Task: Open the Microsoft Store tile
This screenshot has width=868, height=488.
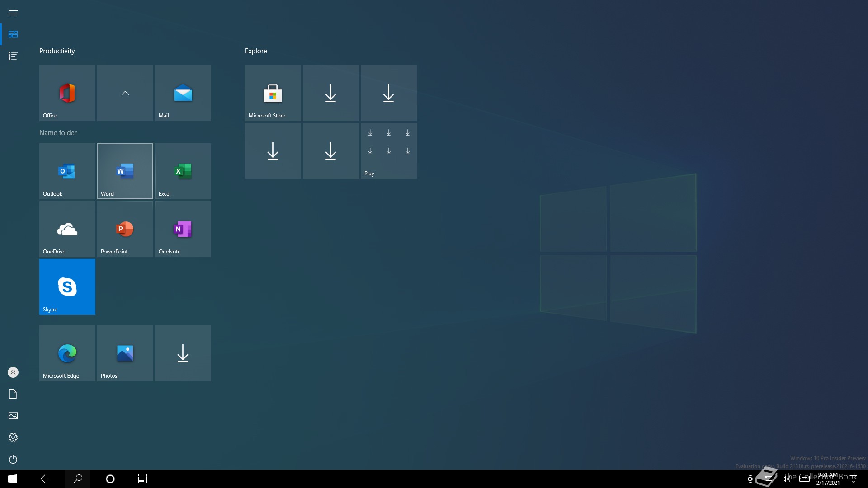Action: click(x=273, y=93)
